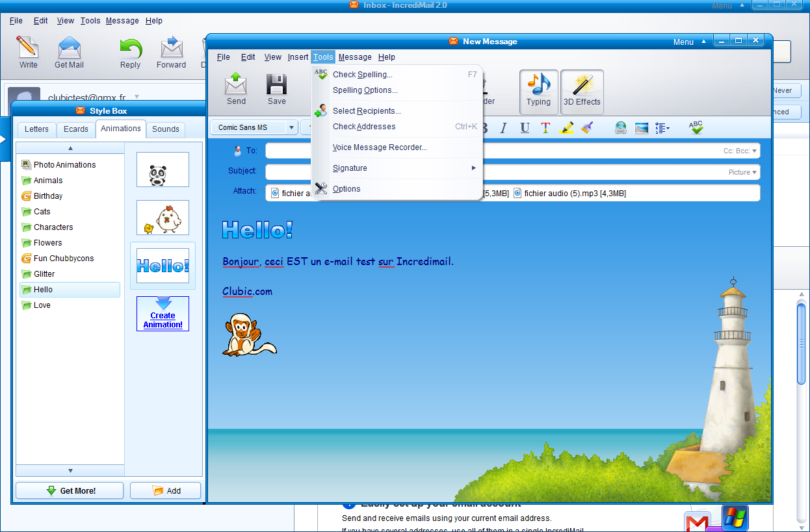The width and height of the screenshot is (810, 532).
Task: Open the Comic Sans MS font dropdown
Action: 292,127
